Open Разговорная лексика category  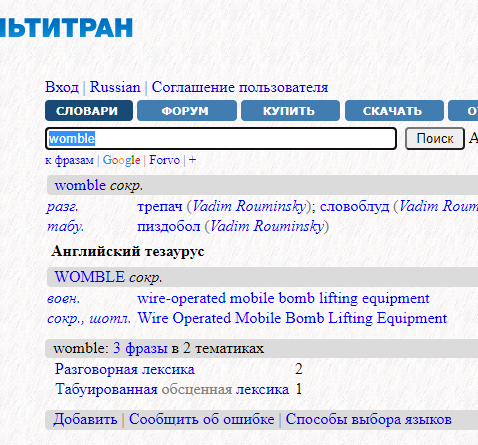pyautogui.click(x=125, y=369)
